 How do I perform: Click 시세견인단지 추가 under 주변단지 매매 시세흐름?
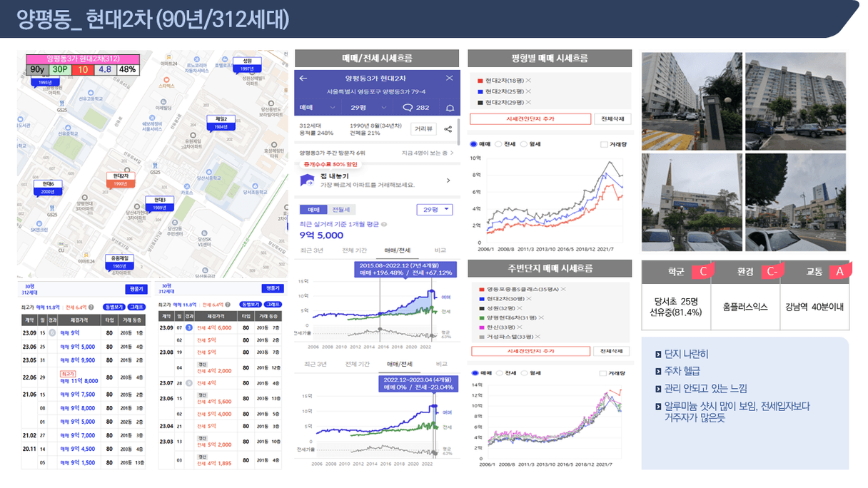[530, 351]
